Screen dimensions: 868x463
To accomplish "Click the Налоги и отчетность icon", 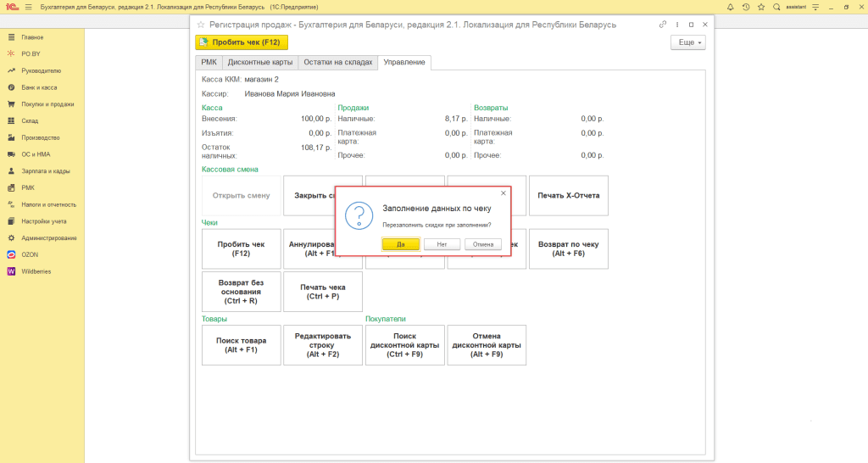I will point(11,204).
